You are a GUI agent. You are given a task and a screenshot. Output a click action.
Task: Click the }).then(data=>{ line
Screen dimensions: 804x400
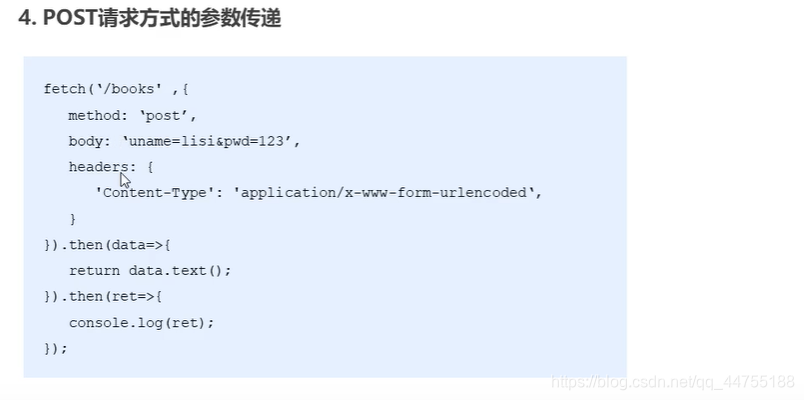[107, 245]
